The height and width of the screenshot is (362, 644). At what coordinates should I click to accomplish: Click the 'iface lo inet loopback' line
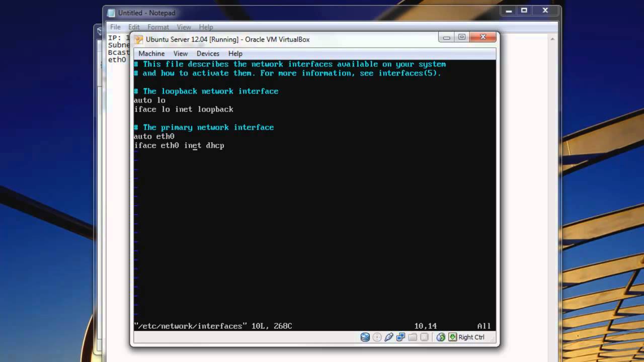(x=184, y=110)
